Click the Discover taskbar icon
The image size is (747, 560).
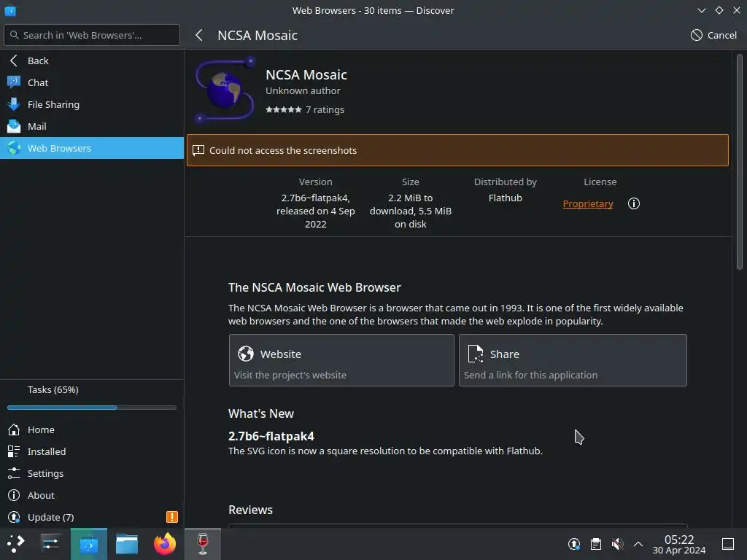click(88, 544)
